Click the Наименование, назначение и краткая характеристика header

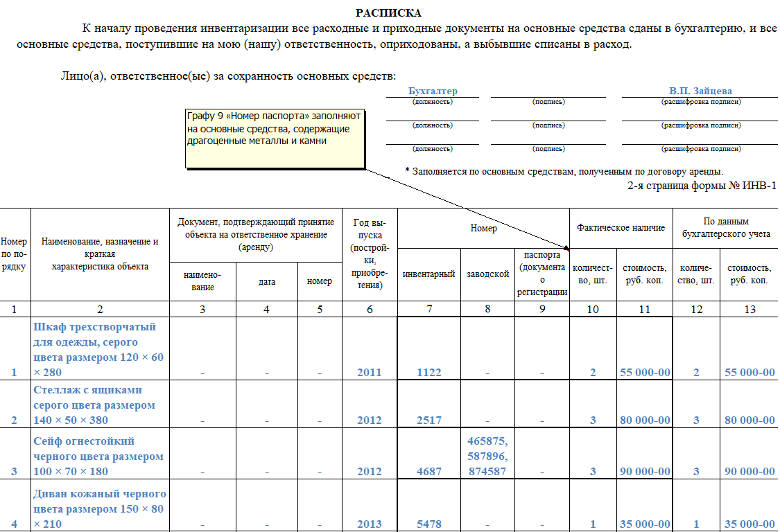[x=100, y=254]
